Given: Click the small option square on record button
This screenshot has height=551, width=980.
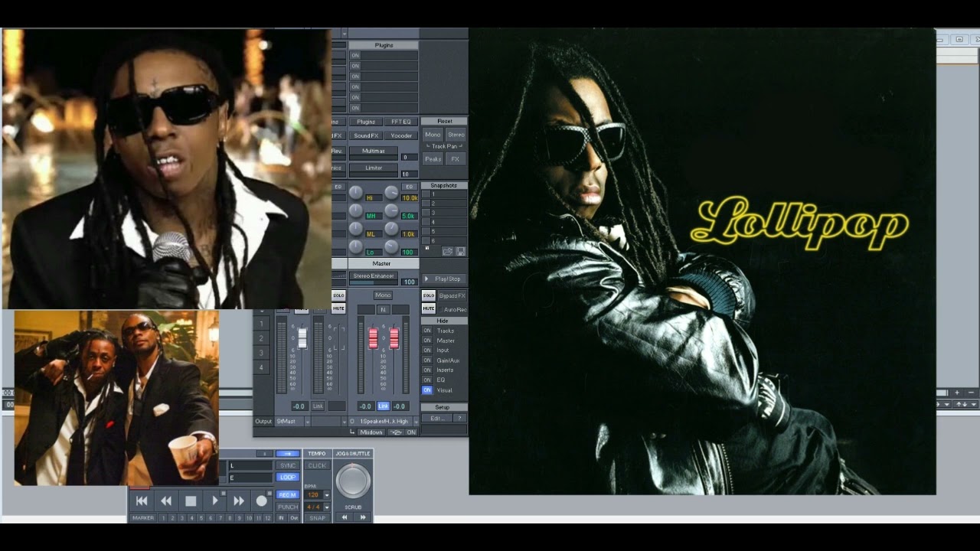Looking at the screenshot, I should point(269,494).
